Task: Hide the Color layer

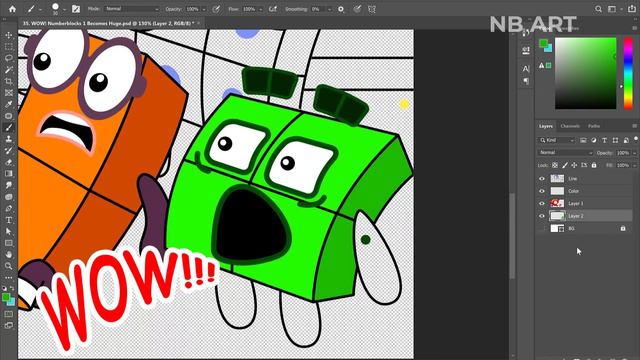Action: 542,191
